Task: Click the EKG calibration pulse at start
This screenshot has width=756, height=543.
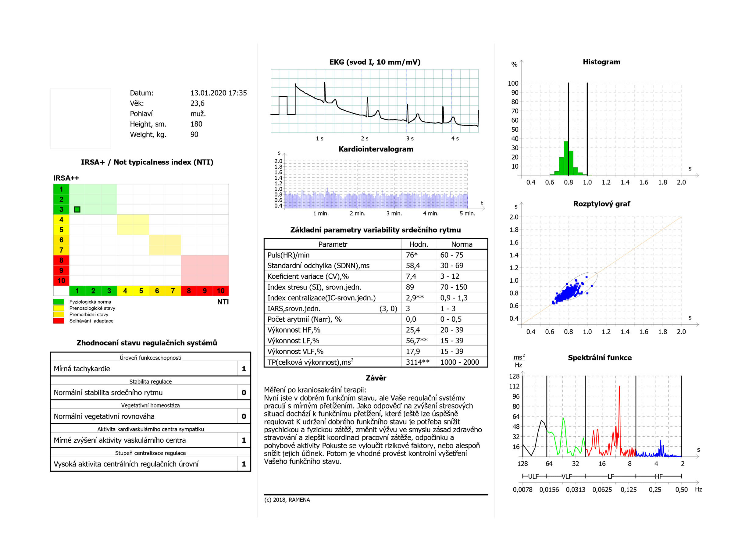Action: click(283, 105)
